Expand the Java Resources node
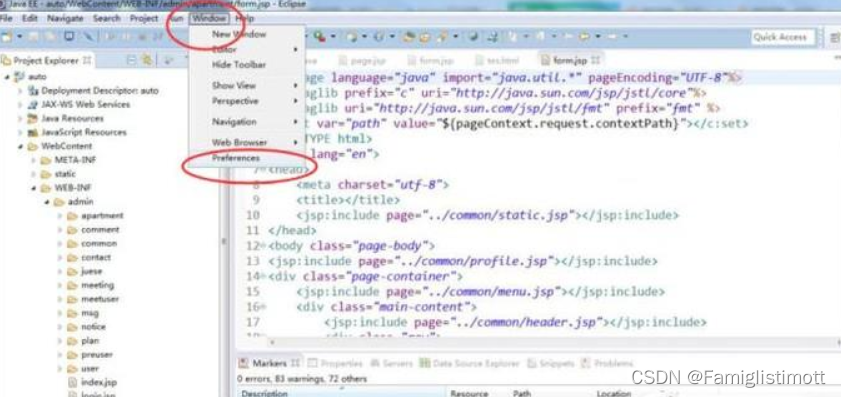 click(x=20, y=119)
